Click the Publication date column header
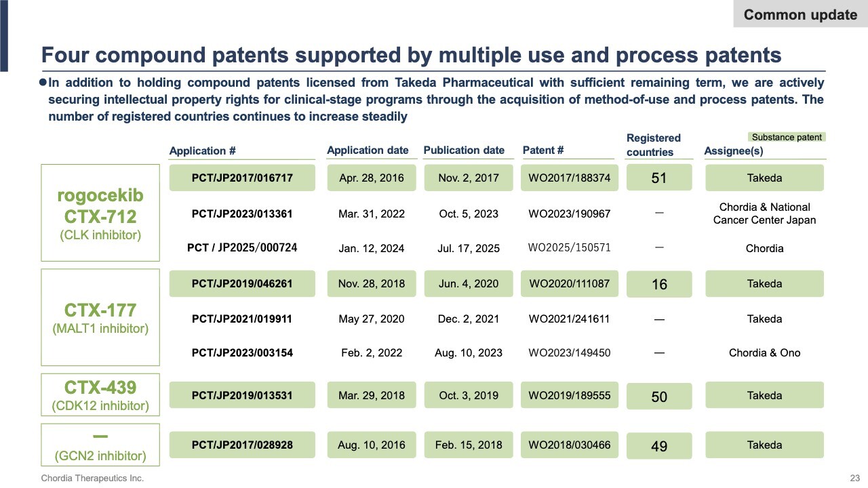The width and height of the screenshot is (868, 488). click(x=464, y=150)
